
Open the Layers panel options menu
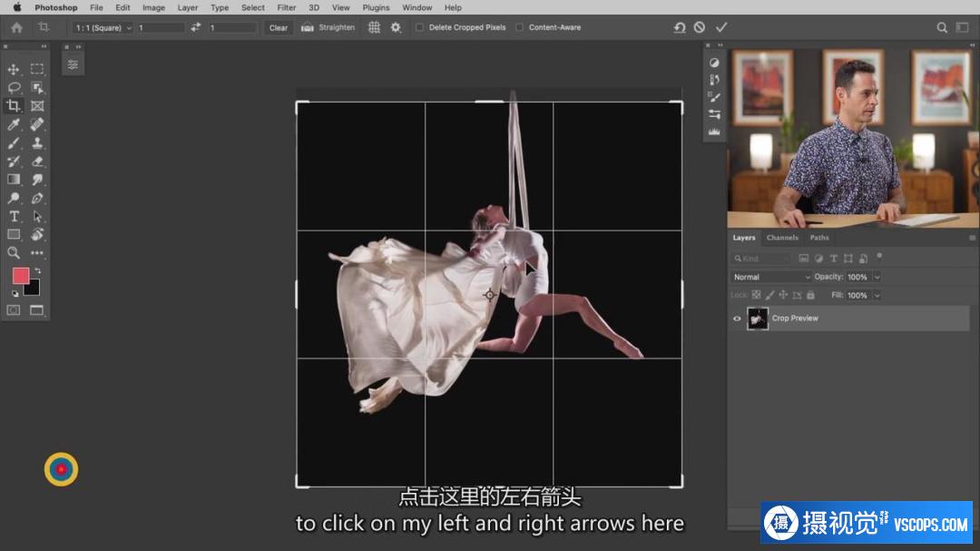point(972,238)
